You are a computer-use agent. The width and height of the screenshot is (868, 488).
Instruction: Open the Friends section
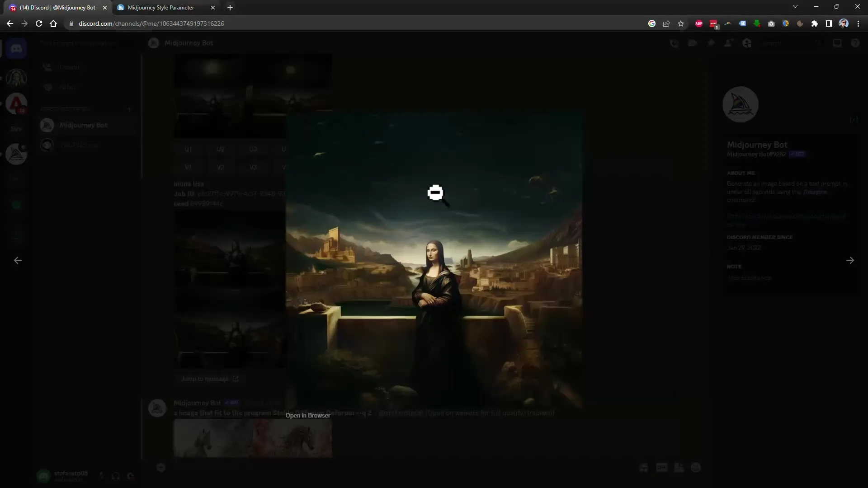click(87, 67)
